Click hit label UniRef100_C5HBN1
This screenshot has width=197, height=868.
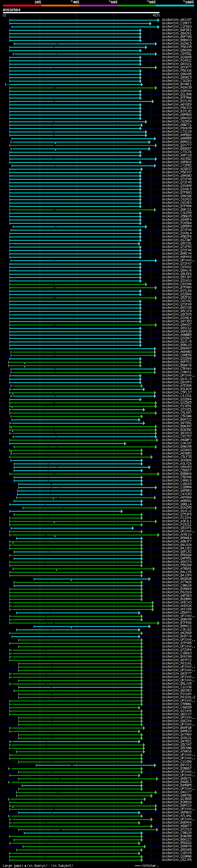click(177, 704)
